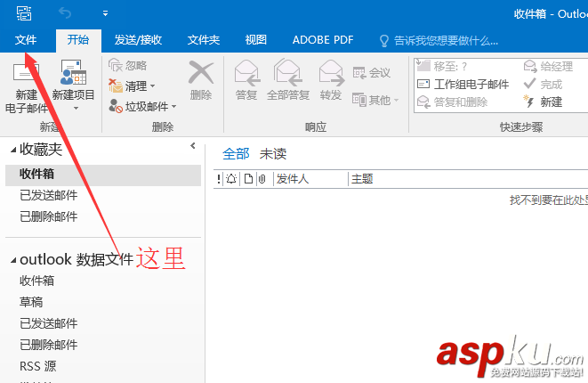Sort by item type page icon column

[x=248, y=179]
